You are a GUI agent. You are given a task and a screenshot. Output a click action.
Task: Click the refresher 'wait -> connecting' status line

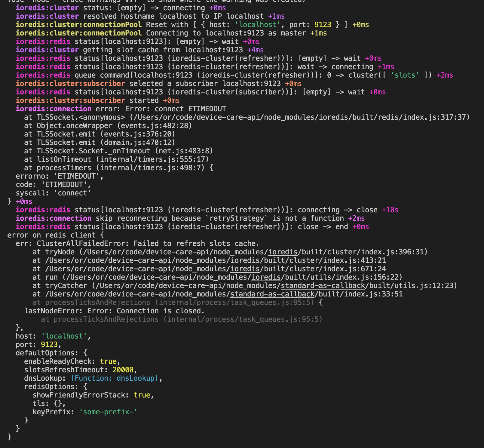pyautogui.click(x=205, y=67)
